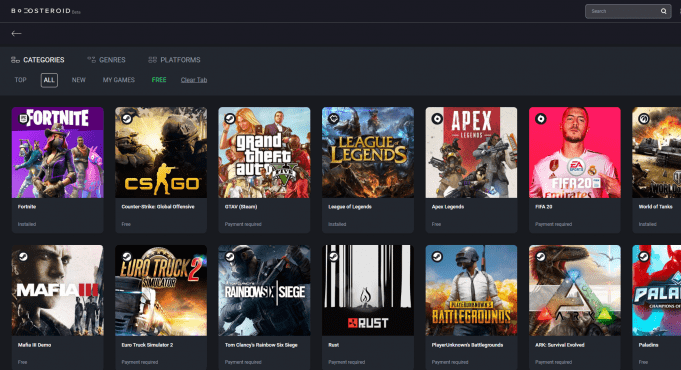Click the Origin badge on Apex Legends cover
The height and width of the screenshot is (370, 681).
pos(437,119)
